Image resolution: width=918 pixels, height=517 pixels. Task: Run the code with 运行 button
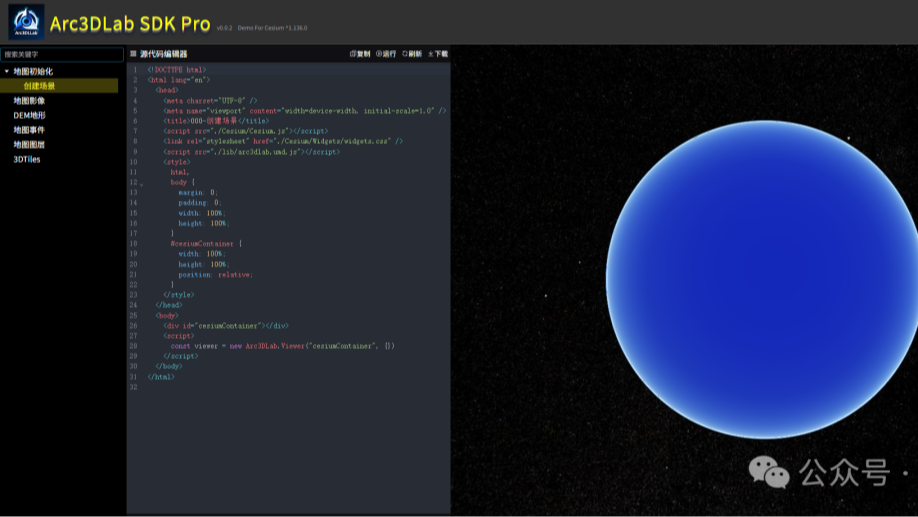(386, 54)
